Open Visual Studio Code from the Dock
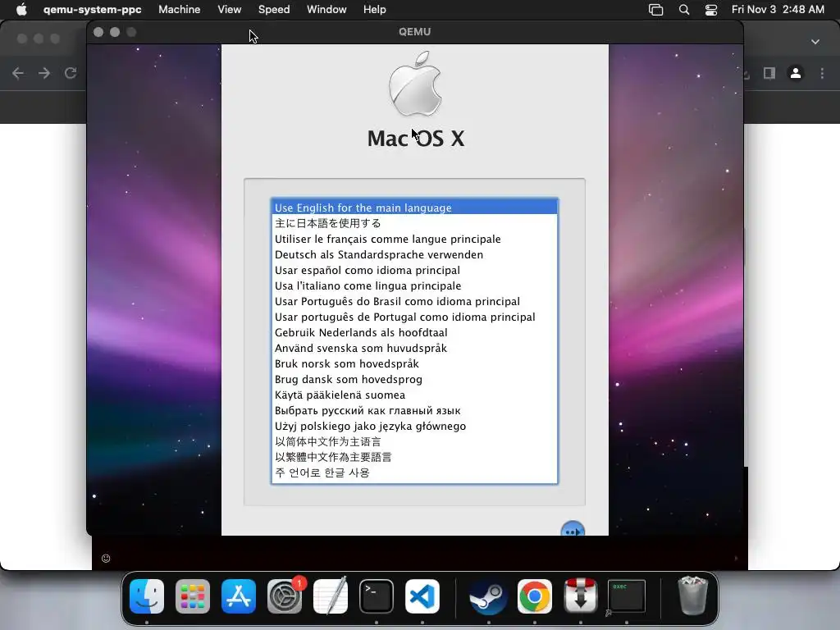Image resolution: width=840 pixels, height=630 pixels. [x=422, y=596]
